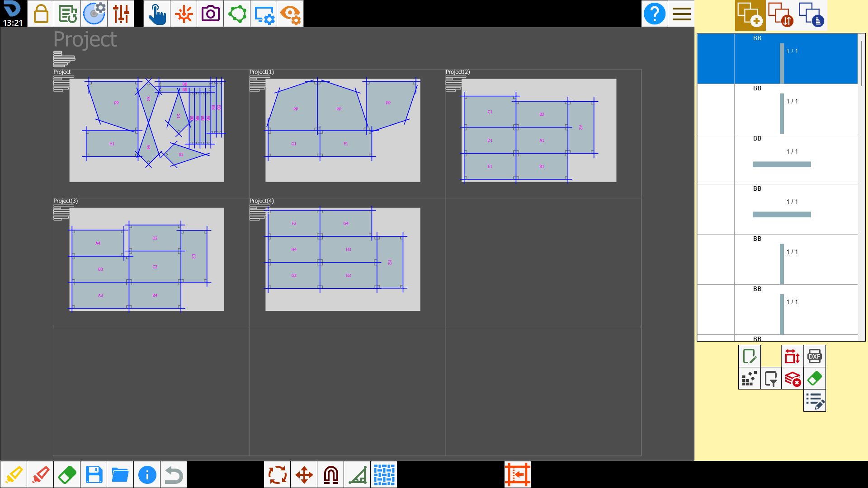Click the padlock lock icon
This screenshot has width=868, height=488.
click(x=41, y=14)
